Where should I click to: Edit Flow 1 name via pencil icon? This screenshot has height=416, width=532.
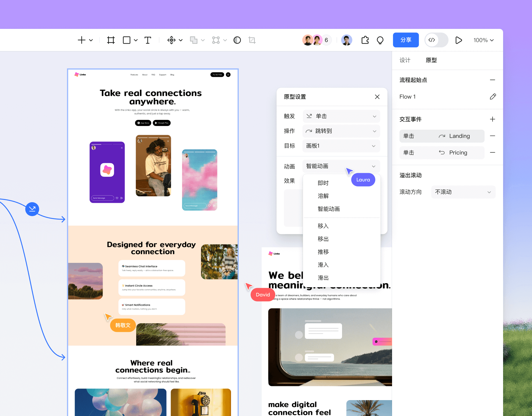(493, 96)
